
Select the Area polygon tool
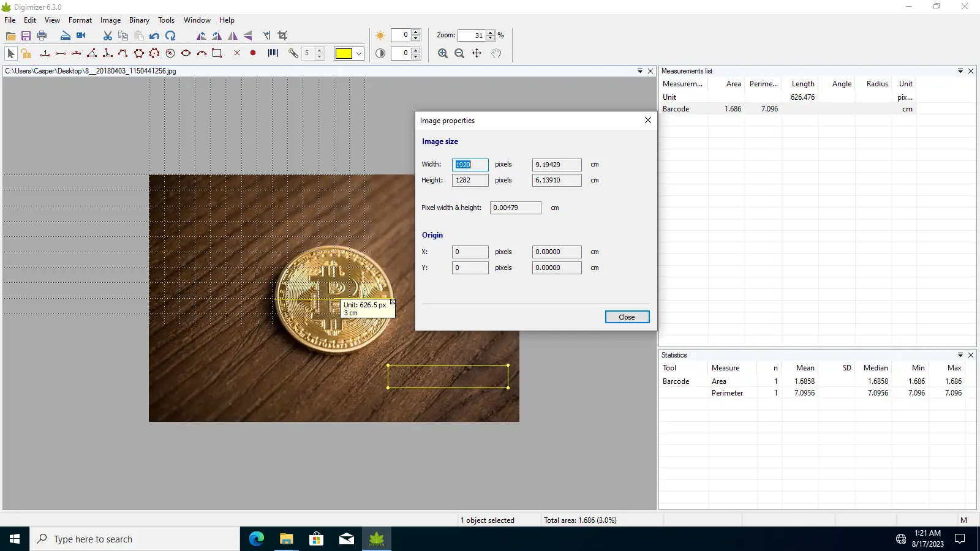pyautogui.click(x=139, y=53)
